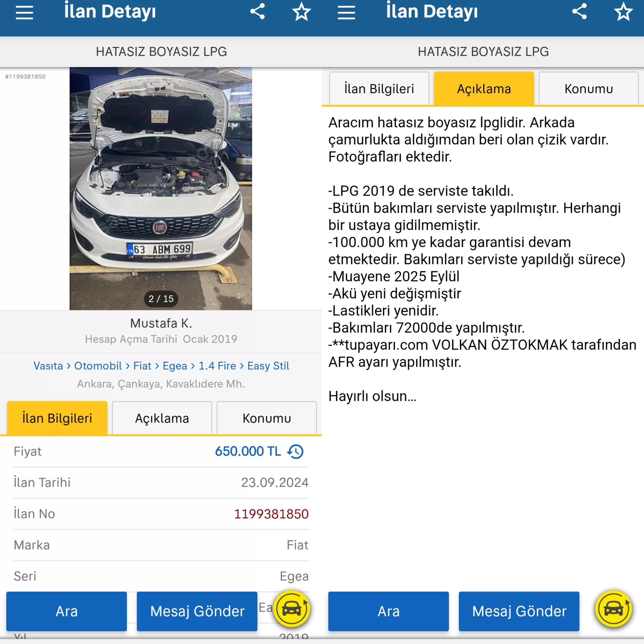This screenshot has width=644, height=644.
Task: Tap İlan Tarihi value 23.09.2024
Action: [x=275, y=483]
